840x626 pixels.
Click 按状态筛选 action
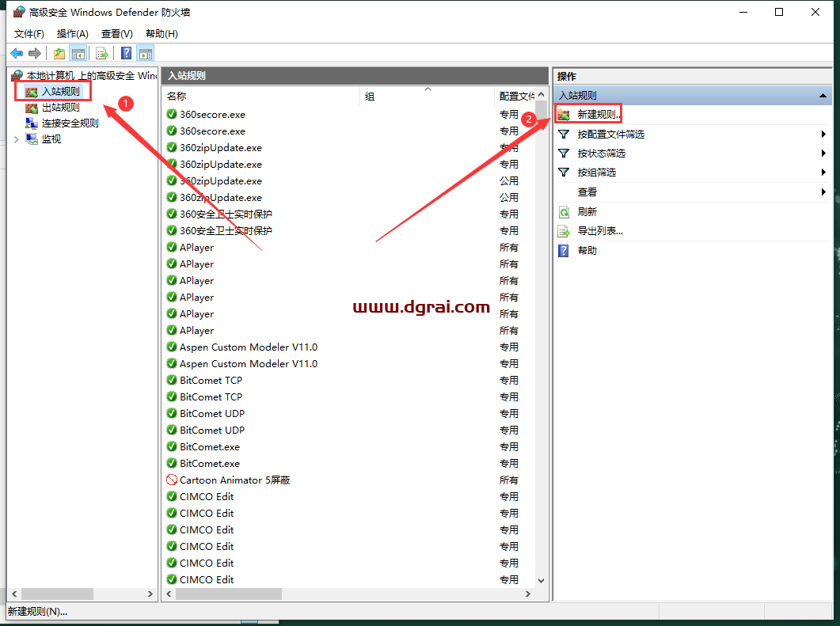click(x=601, y=154)
